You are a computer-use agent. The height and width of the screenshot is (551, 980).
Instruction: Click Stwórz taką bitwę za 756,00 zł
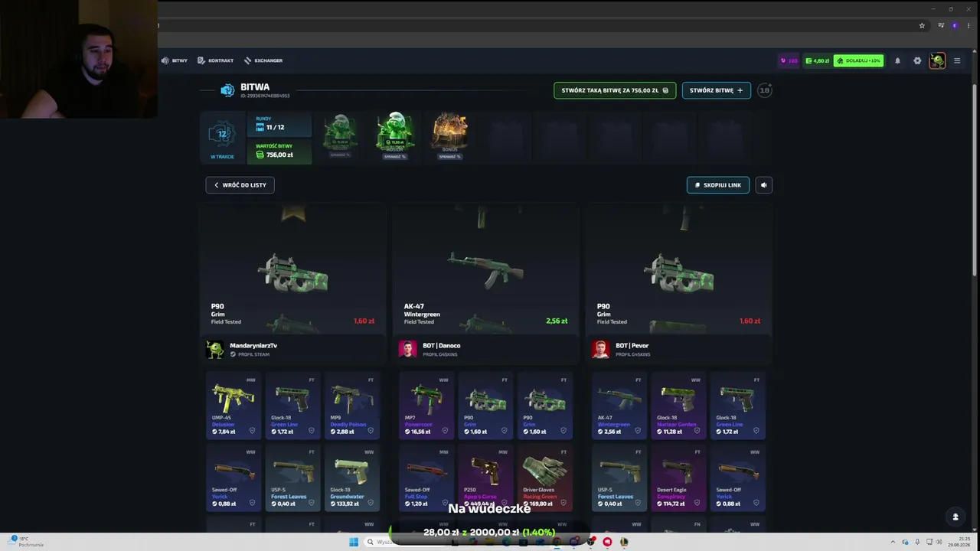pyautogui.click(x=615, y=90)
